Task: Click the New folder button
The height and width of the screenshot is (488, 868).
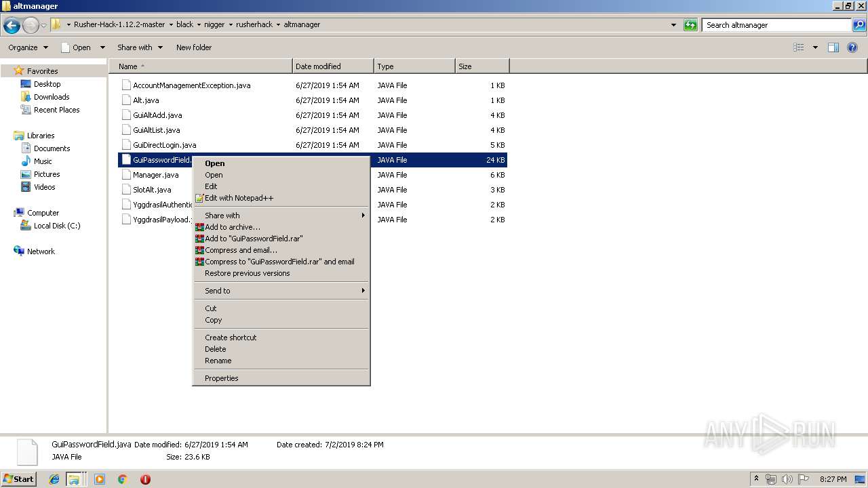Action: [194, 47]
